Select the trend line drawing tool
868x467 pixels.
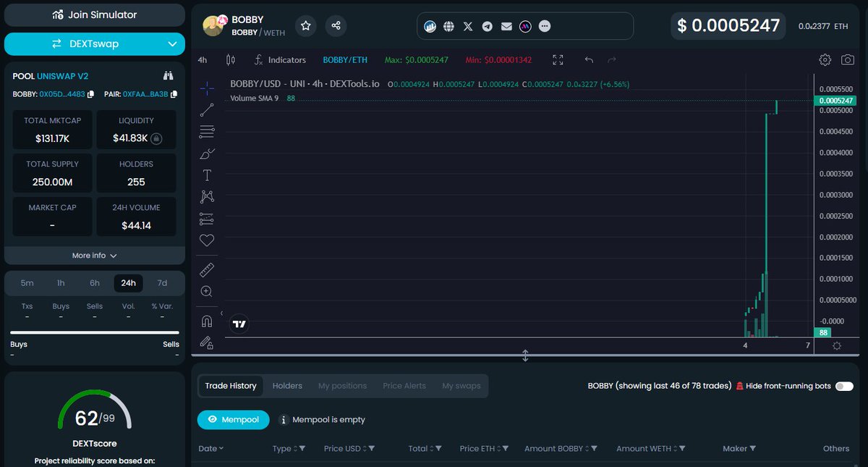tap(207, 110)
